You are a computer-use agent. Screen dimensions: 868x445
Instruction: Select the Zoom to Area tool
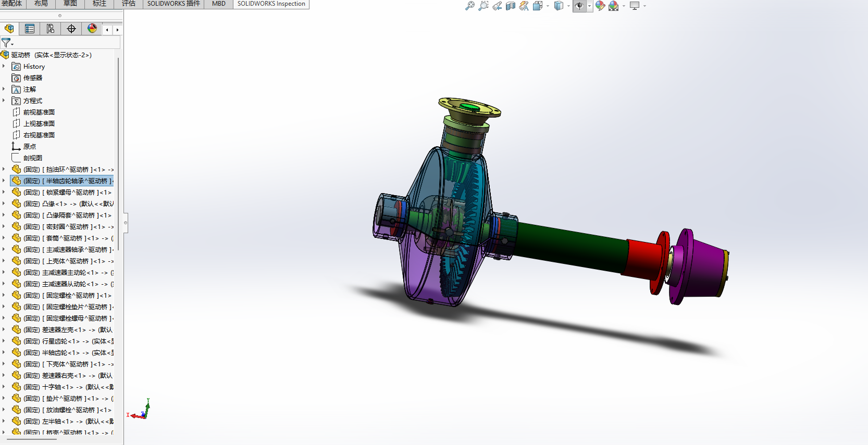[483, 6]
